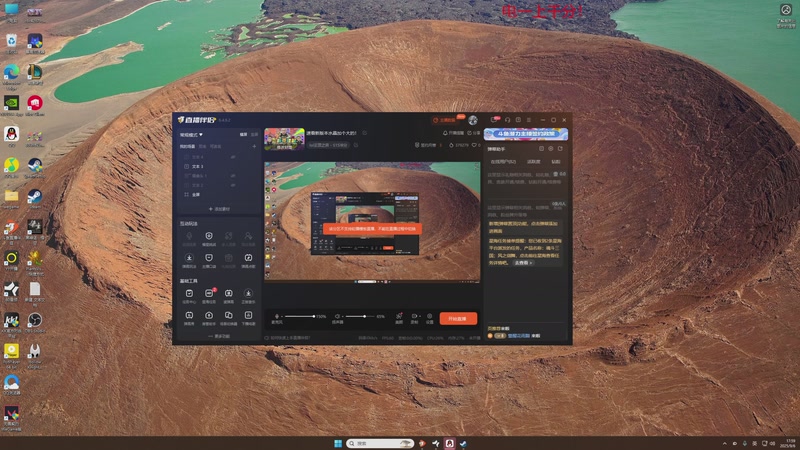Open the user avatar in title bar

473,120
